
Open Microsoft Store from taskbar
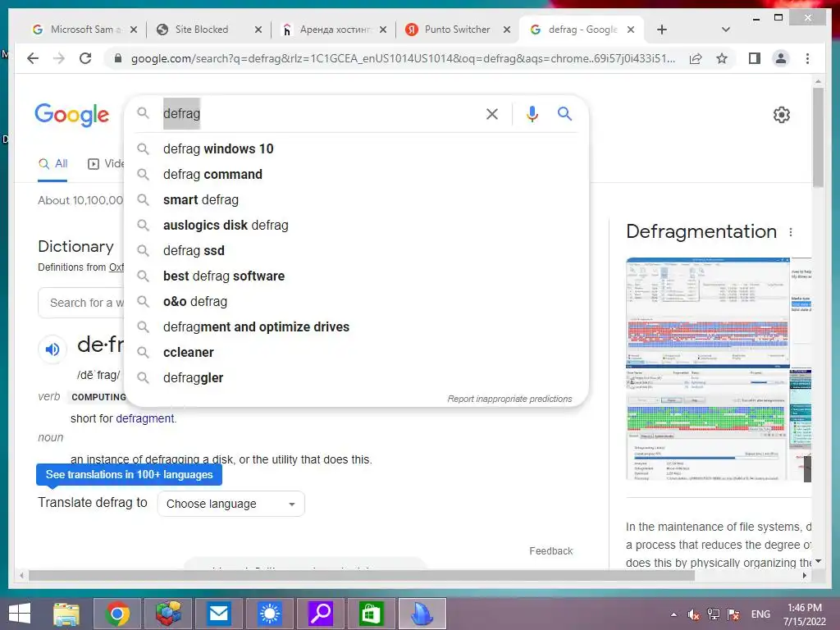click(372, 614)
